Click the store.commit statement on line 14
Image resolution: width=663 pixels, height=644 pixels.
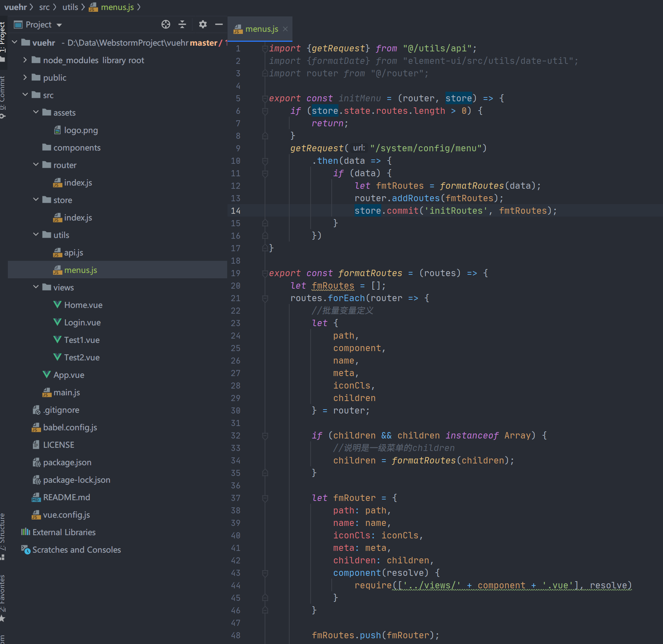455,211
